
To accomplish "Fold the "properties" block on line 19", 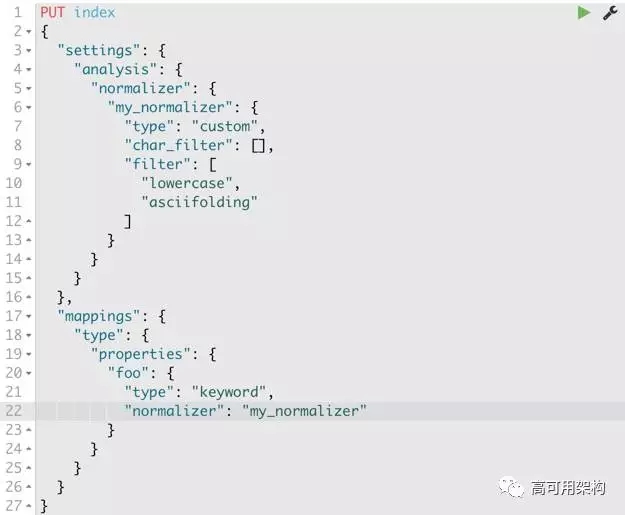I will point(29,354).
